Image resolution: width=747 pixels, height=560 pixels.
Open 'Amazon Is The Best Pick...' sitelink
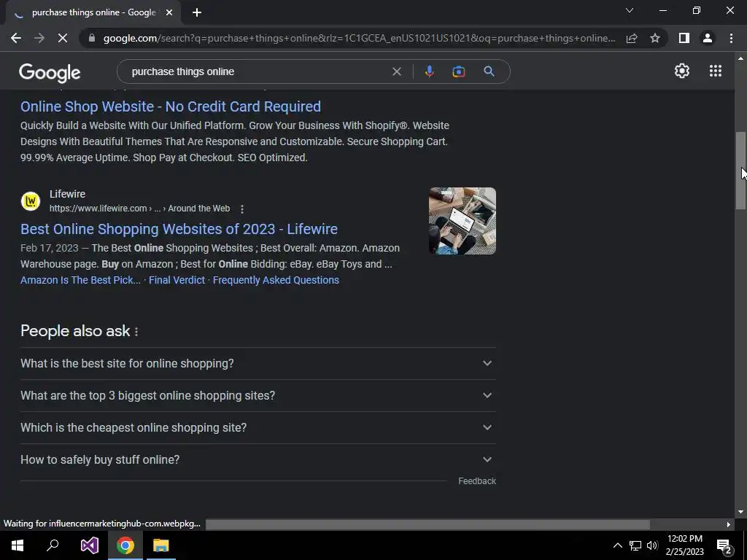80,280
